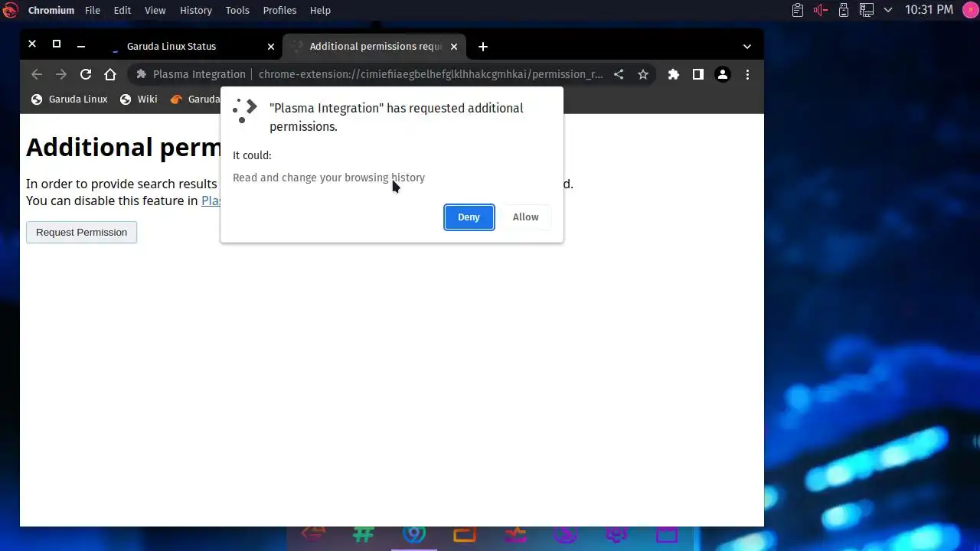Image resolution: width=980 pixels, height=551 pixels.
Task: Allow the Plasma Integration permission request
Action: 525,217
